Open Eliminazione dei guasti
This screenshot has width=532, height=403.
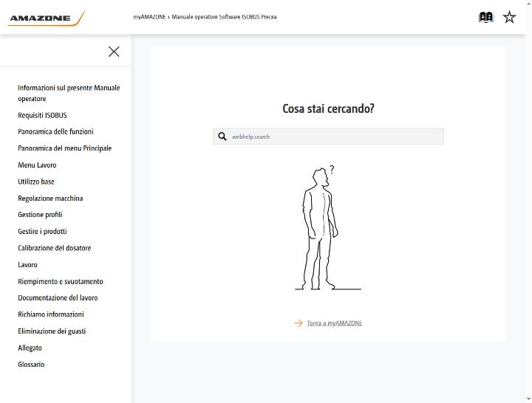(x=52, y=331)
